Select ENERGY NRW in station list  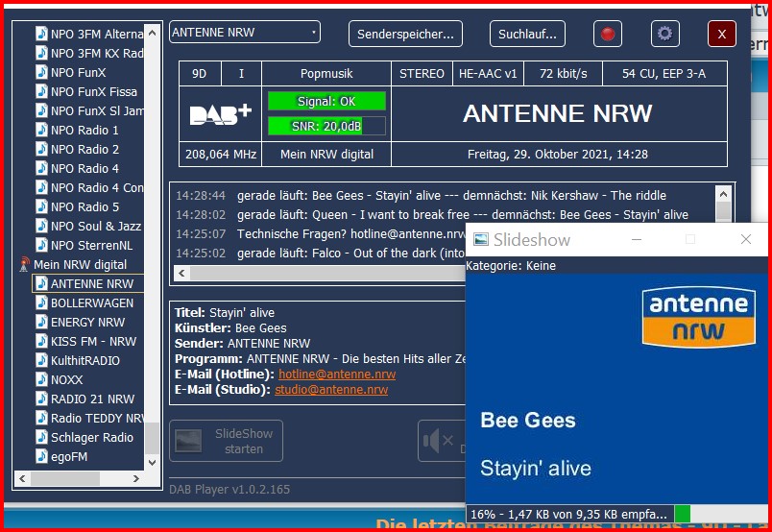(87, 322)
